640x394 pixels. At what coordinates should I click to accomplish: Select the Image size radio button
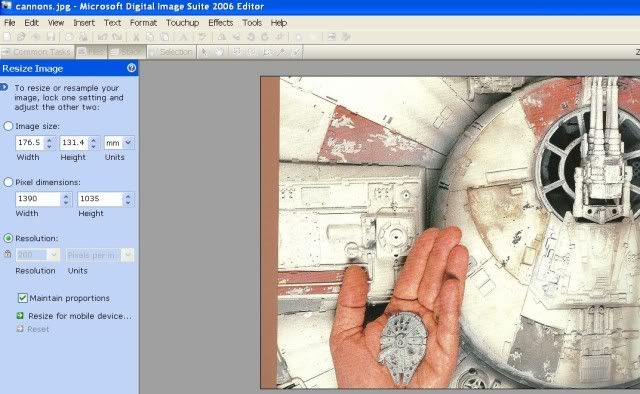8,126
